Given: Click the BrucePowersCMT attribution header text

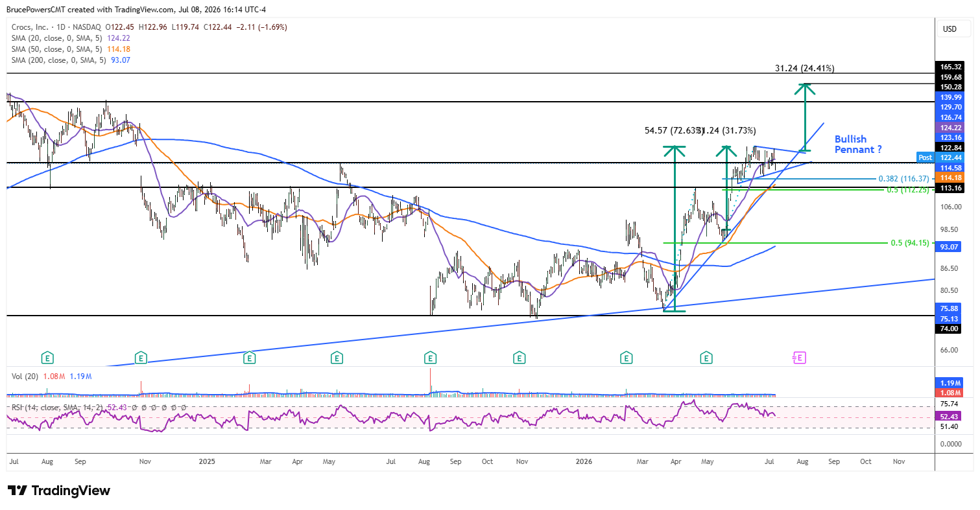Looking at the screenshot, I should click(x=136, y=10).
